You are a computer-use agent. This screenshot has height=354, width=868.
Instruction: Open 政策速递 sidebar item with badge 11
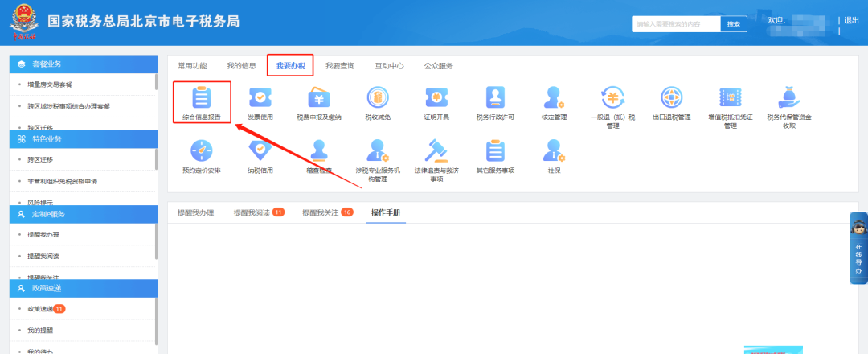[x=47, y=309]
